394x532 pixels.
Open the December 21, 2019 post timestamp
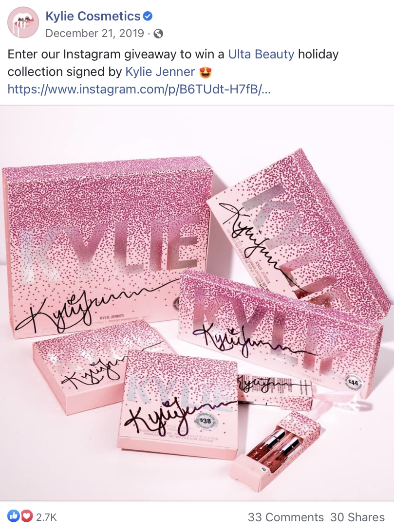[94, 33]
